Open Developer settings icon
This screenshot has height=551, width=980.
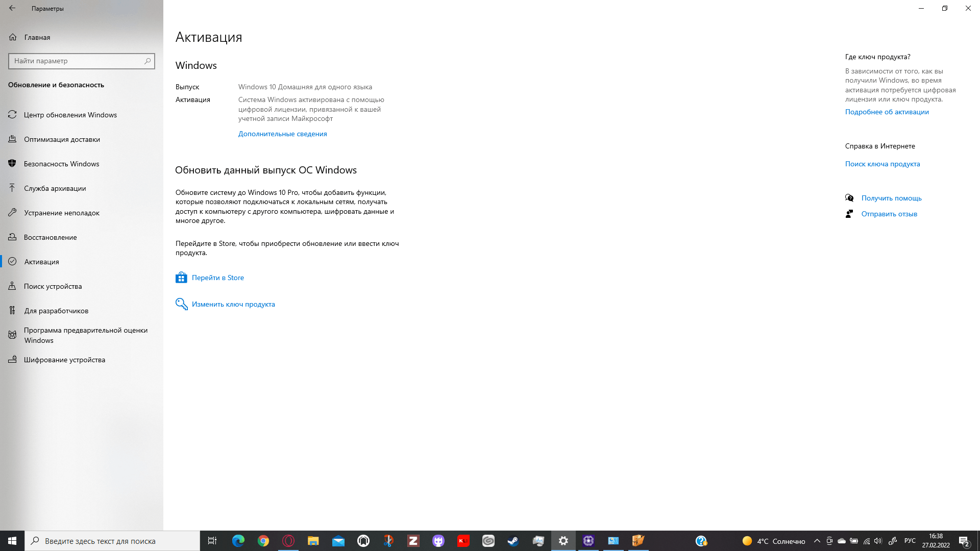pyautogui.click(x=13, y=310)
